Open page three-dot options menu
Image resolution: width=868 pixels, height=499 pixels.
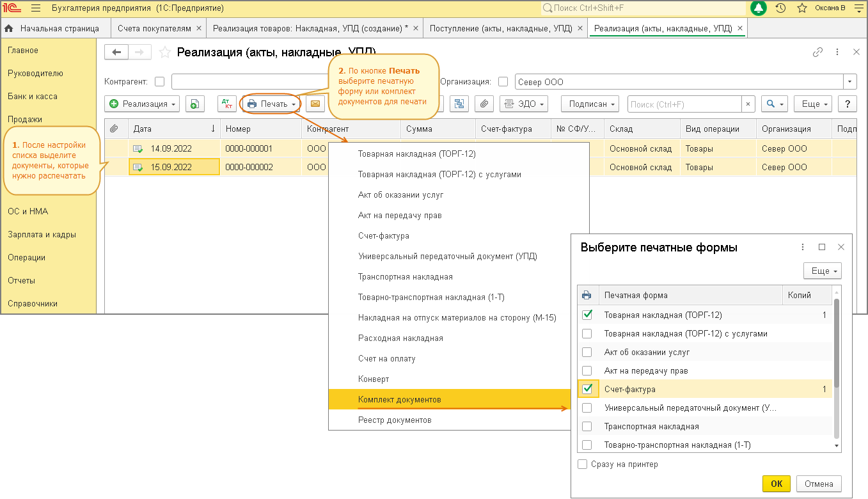837,52
